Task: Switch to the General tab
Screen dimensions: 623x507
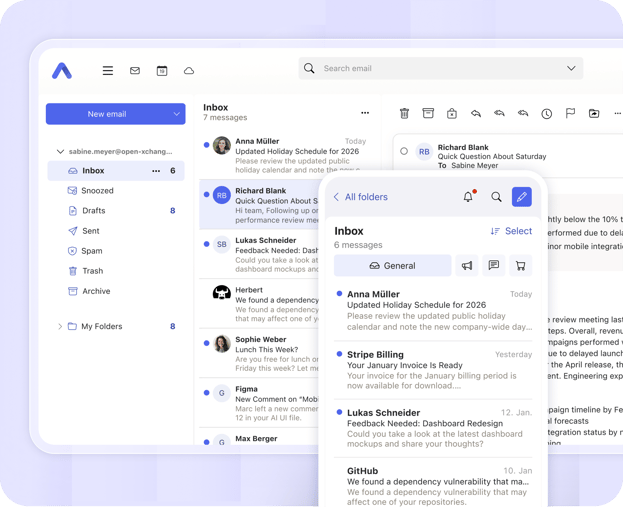Action: pyautogui.click(x=393, y=265)
